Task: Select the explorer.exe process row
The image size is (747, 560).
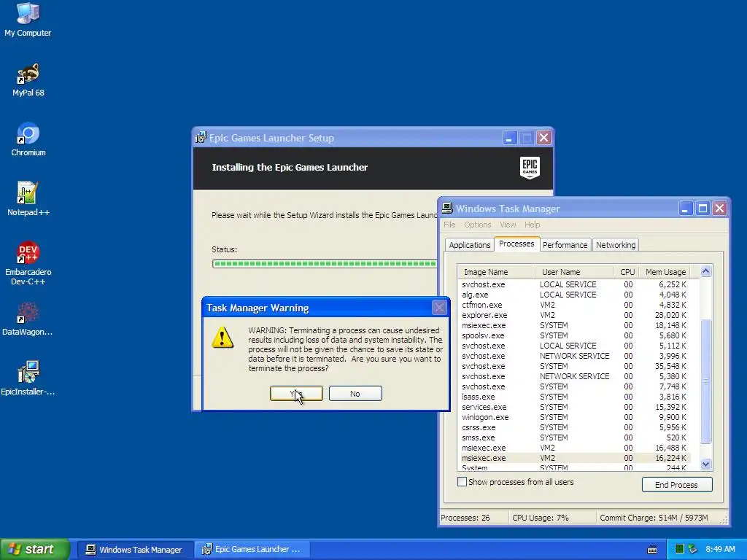Action: click(x=574, y=315)
